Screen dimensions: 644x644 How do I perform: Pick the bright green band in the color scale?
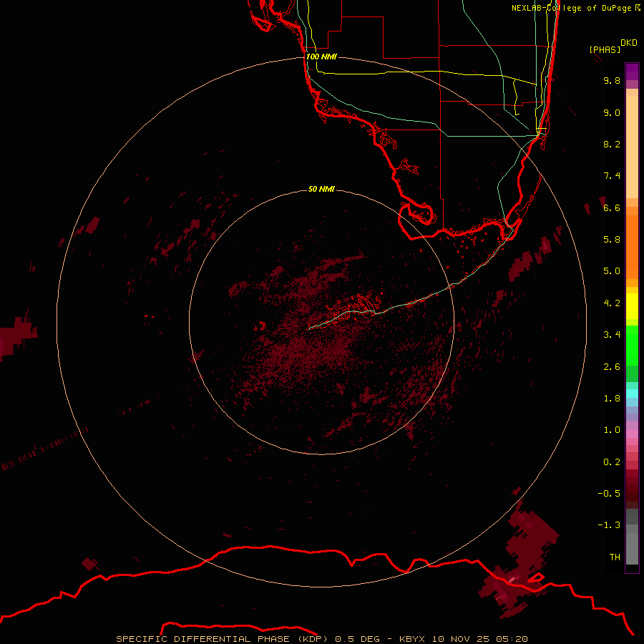click(632, 346)
